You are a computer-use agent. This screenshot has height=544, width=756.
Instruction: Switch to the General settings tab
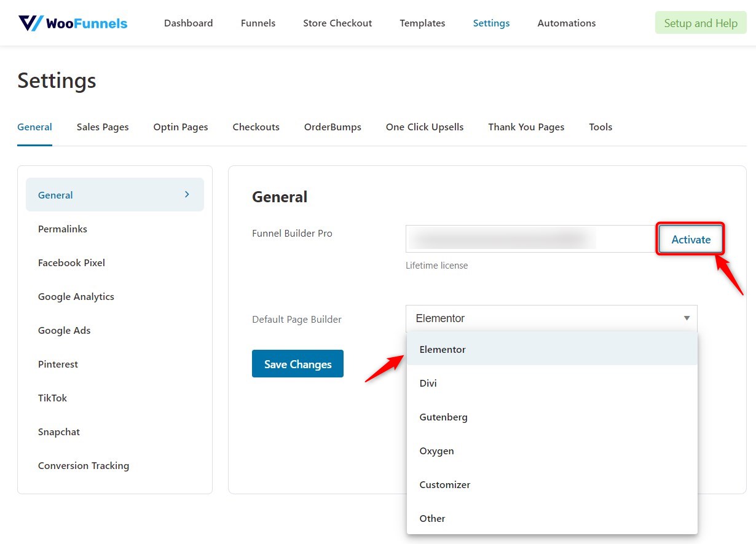click(34, 127)
